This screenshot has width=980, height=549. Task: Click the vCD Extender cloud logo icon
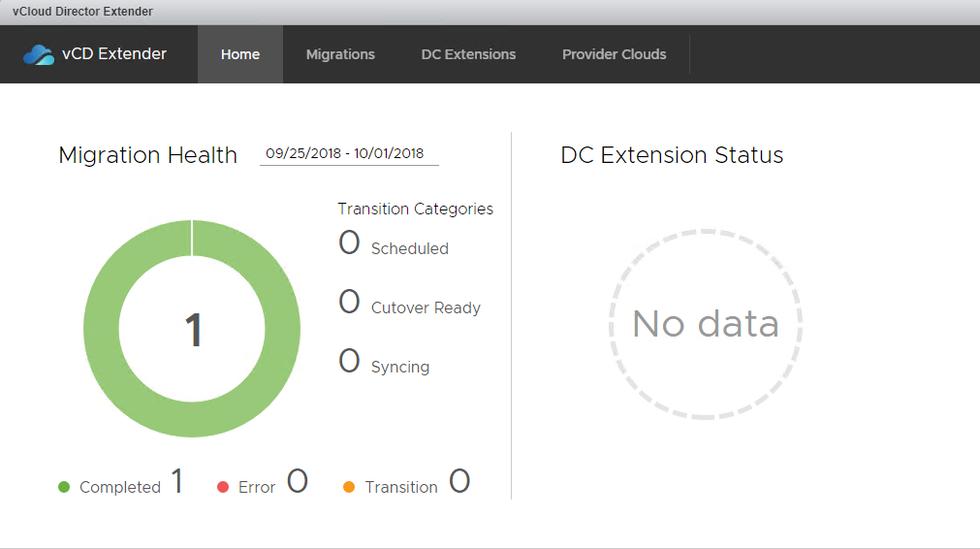pos(39,54)
